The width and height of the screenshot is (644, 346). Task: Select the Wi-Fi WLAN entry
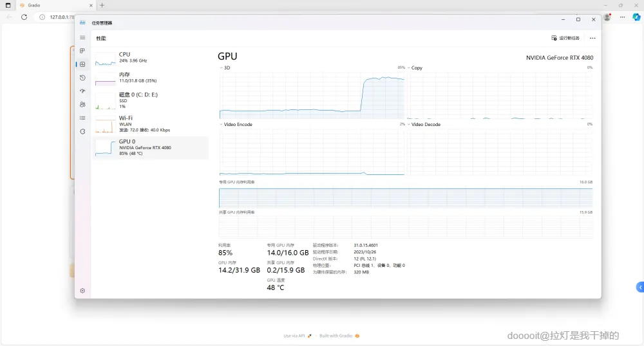pyautogui.click(x=151, y=124)
